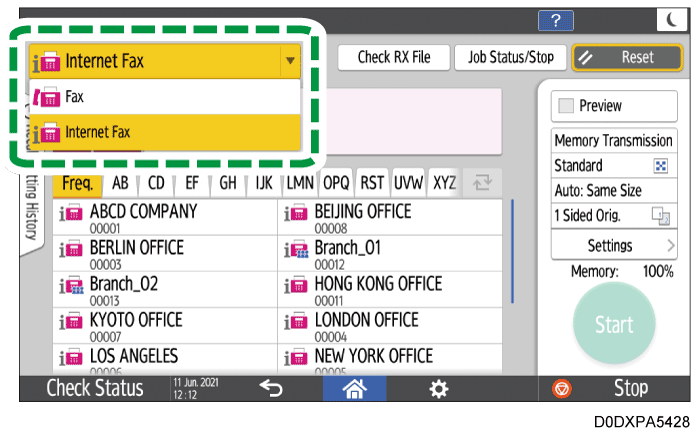Toggle Standard resolution setting

click(611, 166)
